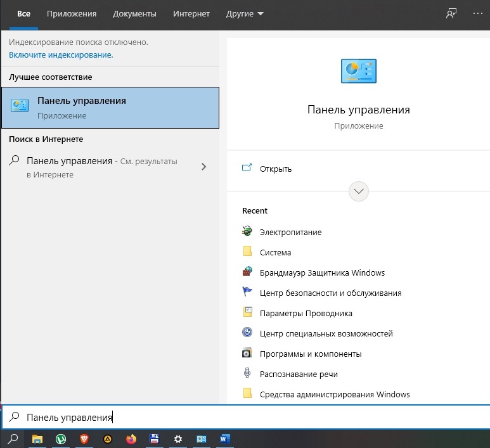Image resolution: width=490 pixels, height=448 pixels.
Task: Click the Панель управления result icon
Action: click(x=20, y=105)
